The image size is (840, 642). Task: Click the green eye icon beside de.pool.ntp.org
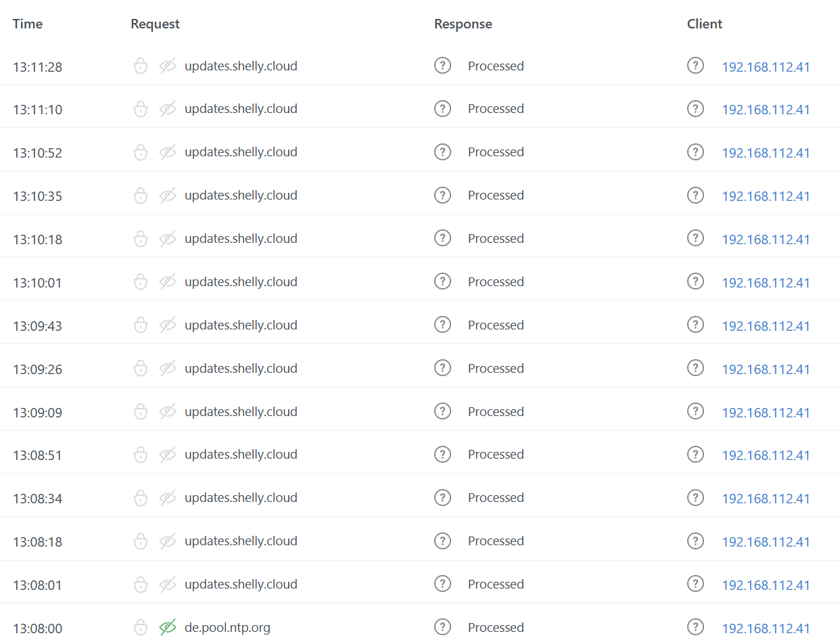(x=167, y=627)
